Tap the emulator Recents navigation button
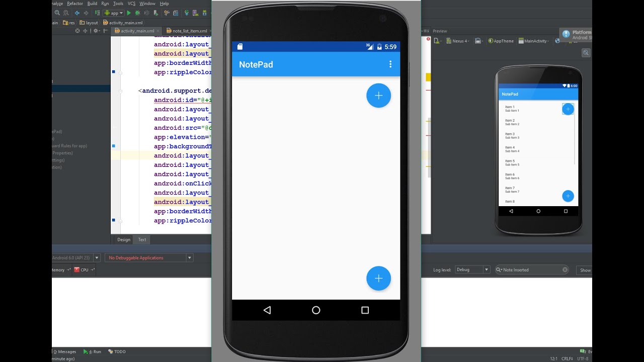This screenshot has width=644, height=362. click(365, 310)
